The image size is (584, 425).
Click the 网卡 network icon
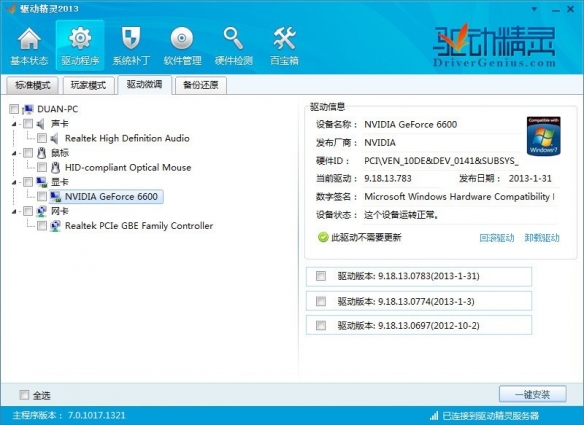[x=41, y=211]
